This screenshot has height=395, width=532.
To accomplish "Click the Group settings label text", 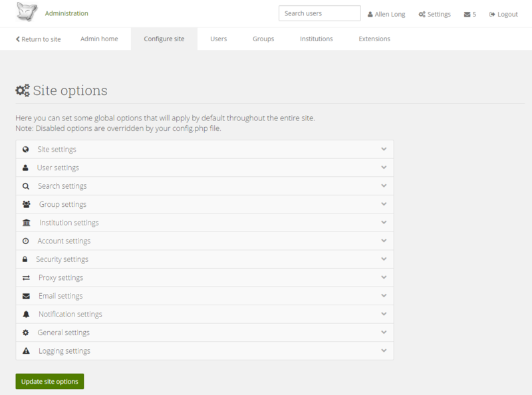I will tap(63, 204).
